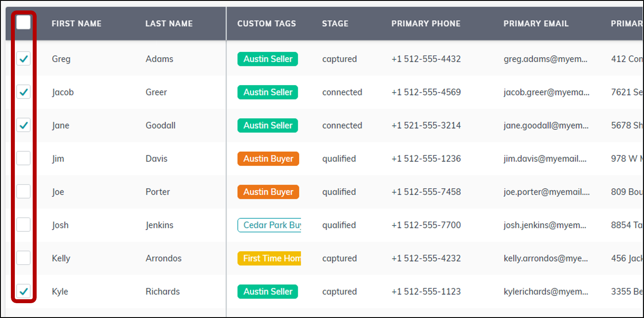Toggle the select-all checkbox in the header

(x=23, y=22)
